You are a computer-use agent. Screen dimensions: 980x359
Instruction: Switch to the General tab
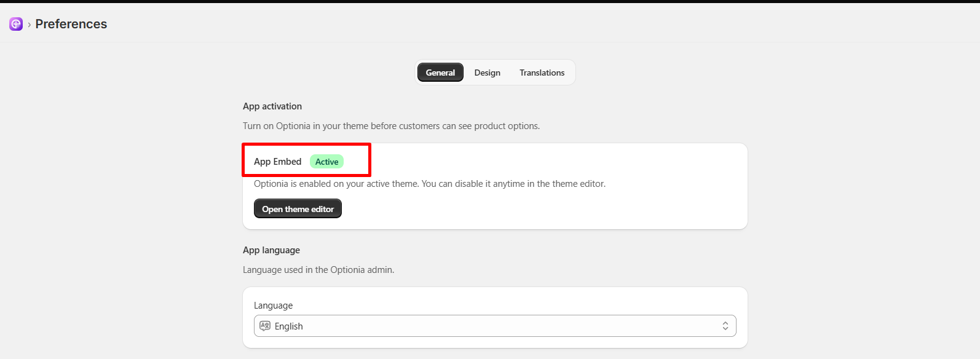[440, 73]
